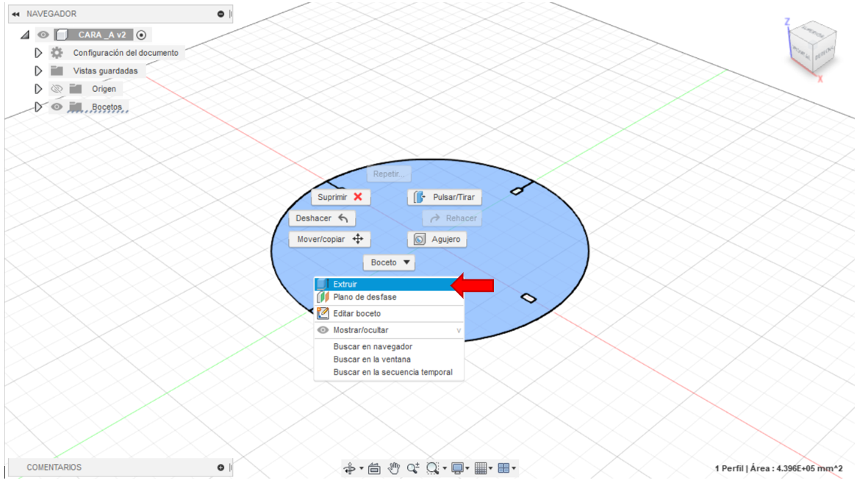Click Comentarios panel expand circle button
This screenshot has width=868, height=494.
pyautogui.click(x=221, y=468)
